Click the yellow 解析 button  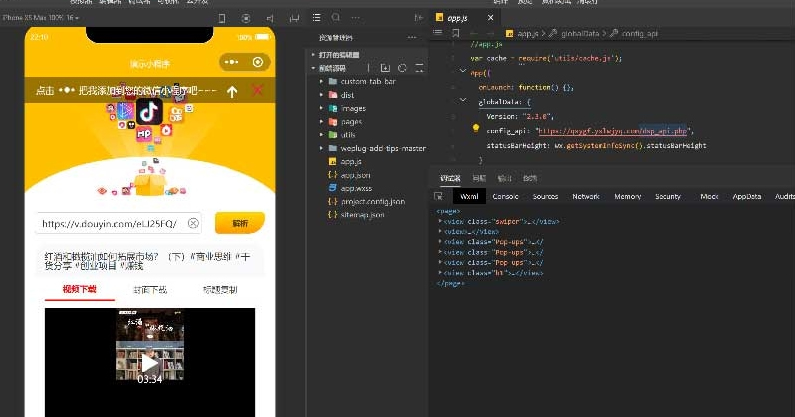pyautogui.click(x=240, y=223)
